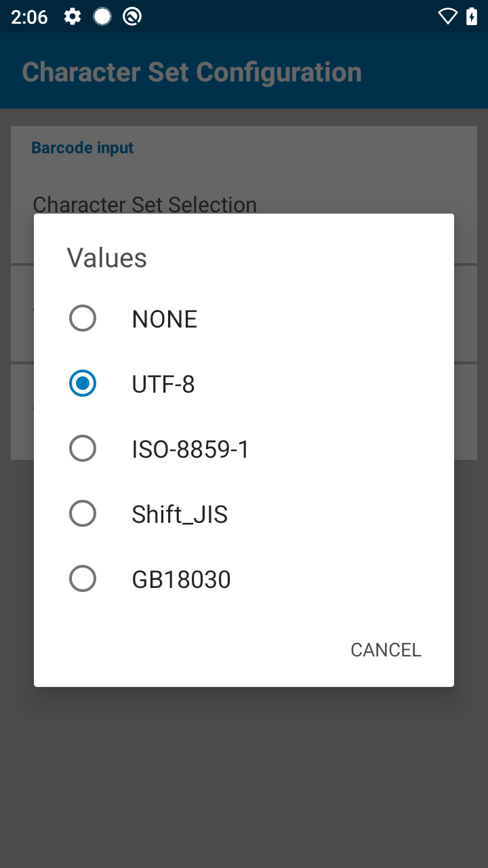Click the Values dialog title
This screenshot has height=868, width=488.
[107, 258]
